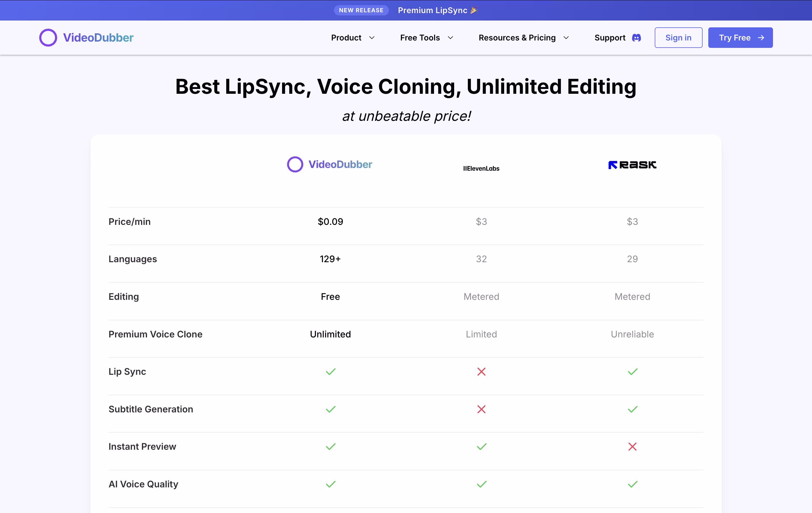Open the Product menu

coord(346,37)
